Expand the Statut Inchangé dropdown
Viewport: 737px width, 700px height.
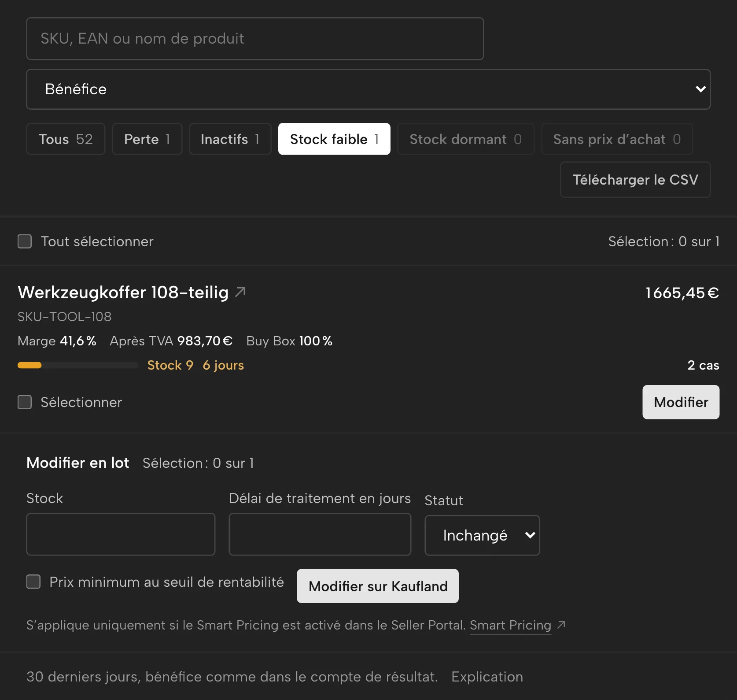click(x=482, y=535)
